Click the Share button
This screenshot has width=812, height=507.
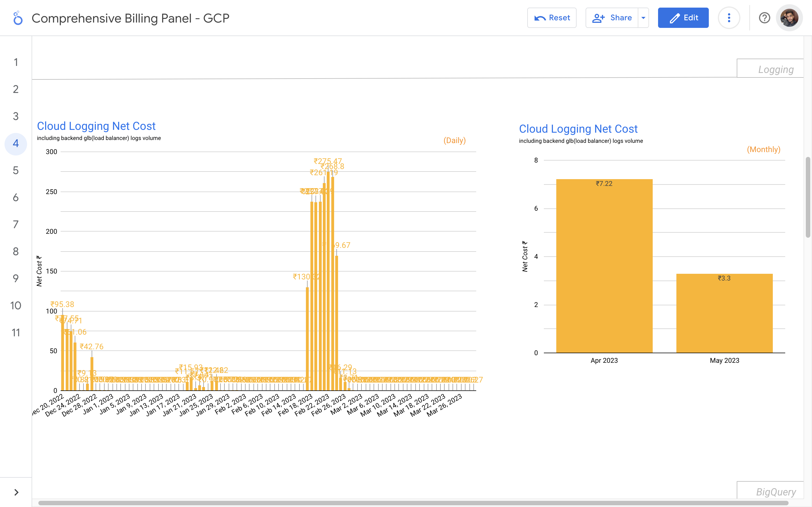[612, 18]
